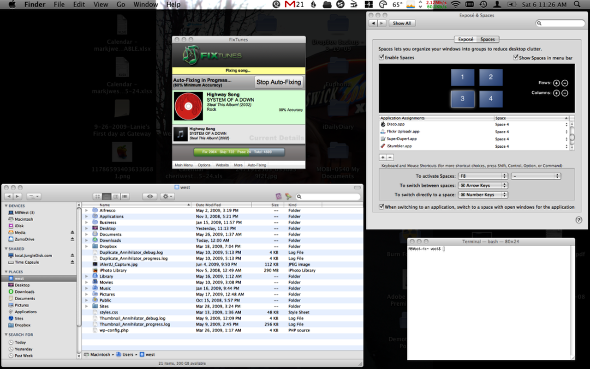This screenshot has height=369, width=590.
Task: Click the red CD album artwork in FixTunes
Action: pos(189,106)
